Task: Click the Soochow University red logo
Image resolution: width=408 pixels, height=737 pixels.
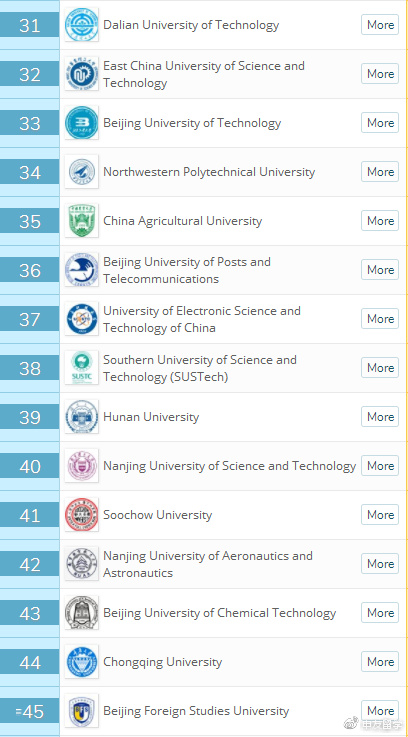Action: tap(82, 515)
